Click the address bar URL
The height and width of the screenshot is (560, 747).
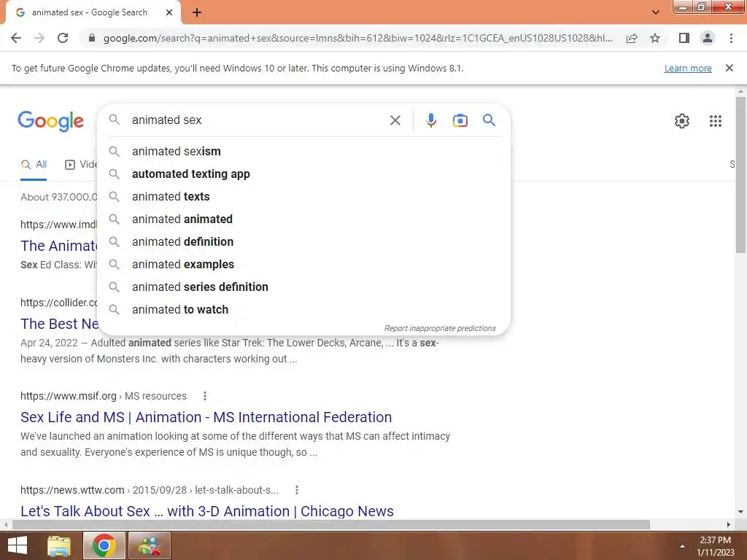pos(357,38)
